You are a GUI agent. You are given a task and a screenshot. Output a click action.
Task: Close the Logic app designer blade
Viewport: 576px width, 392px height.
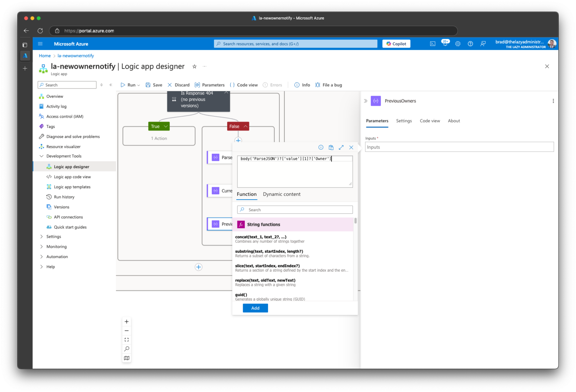(547, 66)
